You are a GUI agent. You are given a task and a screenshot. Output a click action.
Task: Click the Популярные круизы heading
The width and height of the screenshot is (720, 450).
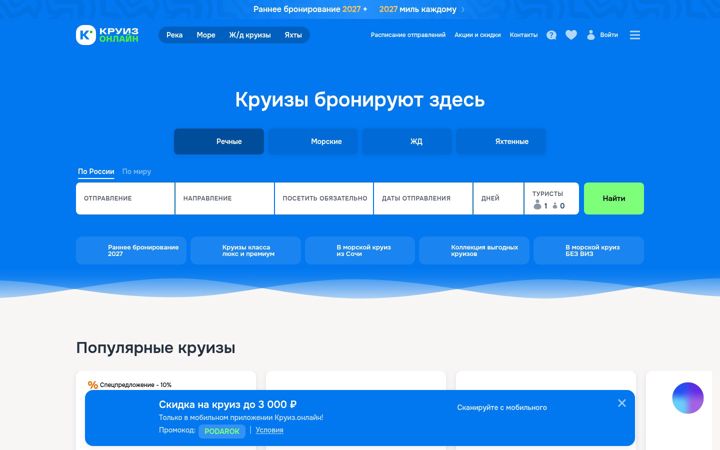pos(156,348)
